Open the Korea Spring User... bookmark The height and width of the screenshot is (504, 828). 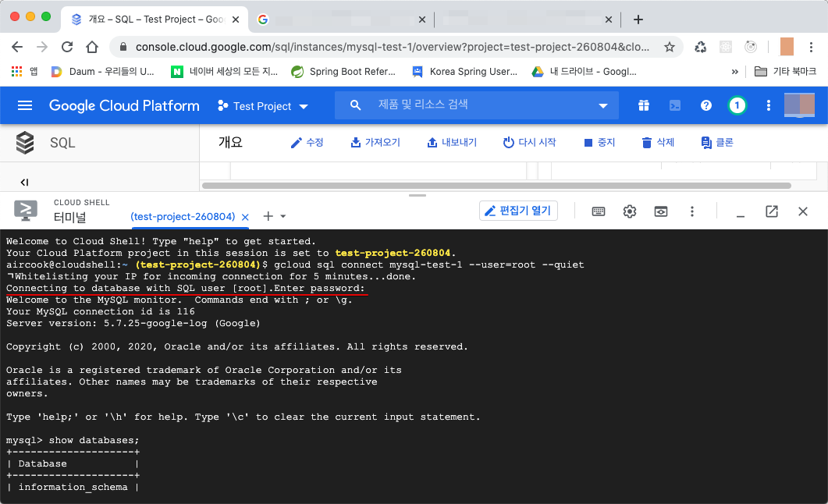pyautogui.click(x=464, y=71)
